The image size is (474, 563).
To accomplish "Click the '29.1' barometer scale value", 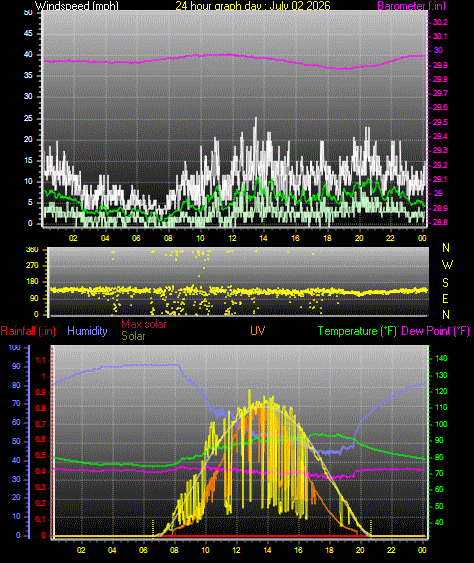I will tap(440, 179).
